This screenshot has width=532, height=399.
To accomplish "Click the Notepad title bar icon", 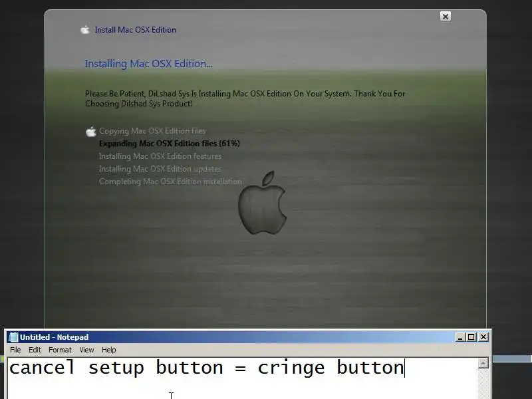I will [13, 337].
